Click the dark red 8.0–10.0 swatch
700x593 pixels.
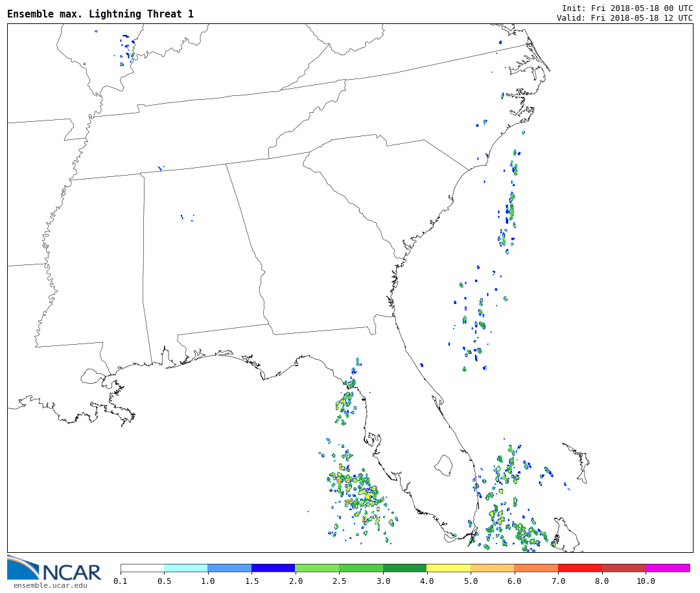click(623, 568)
